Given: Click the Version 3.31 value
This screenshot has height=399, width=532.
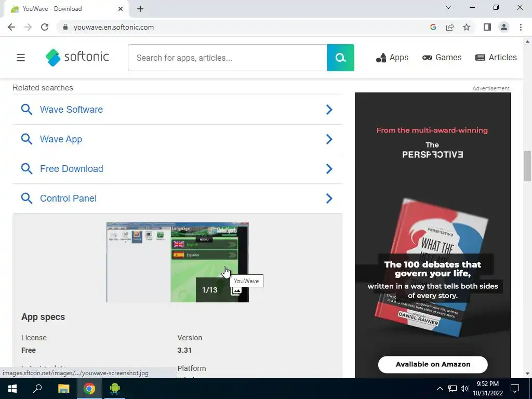Looking at the screenshot, I should coord(184,350).
